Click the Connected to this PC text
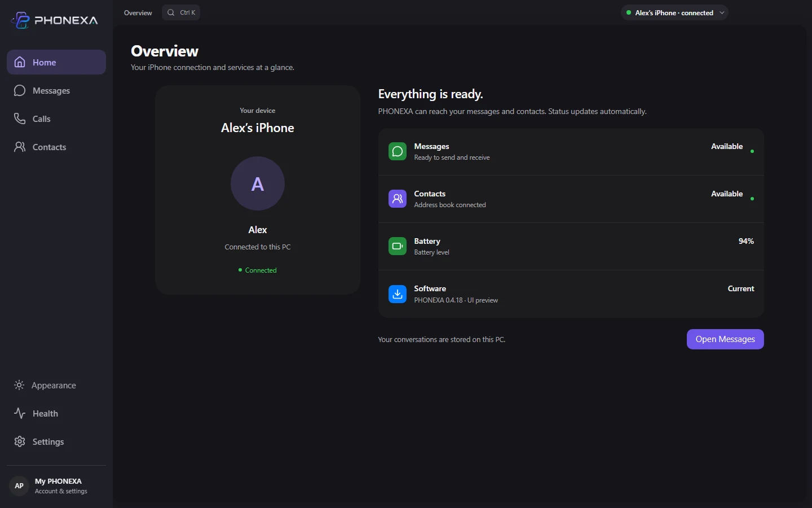Image resolution: width=812 pixels, height=508 pixels. pos(258,247)
